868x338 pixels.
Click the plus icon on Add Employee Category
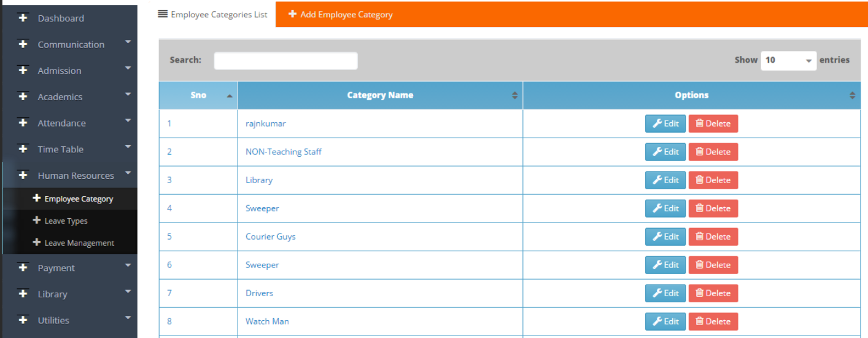293,14
